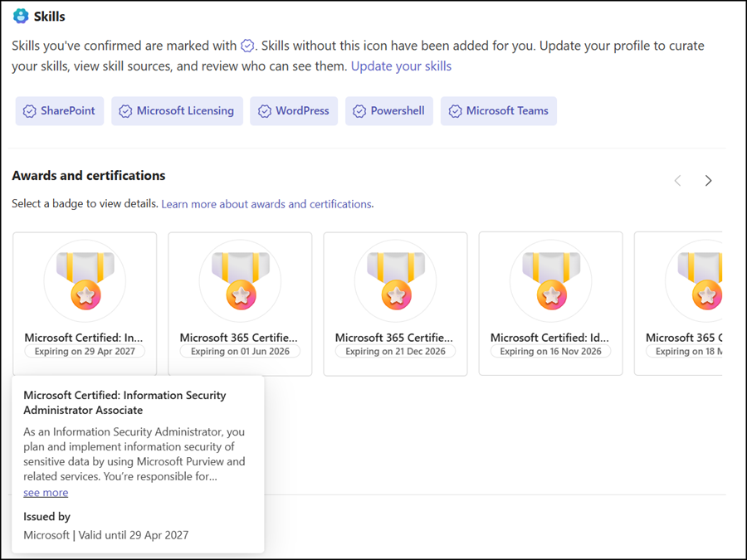Click the popup description paragraph text

tap(134, 454)
